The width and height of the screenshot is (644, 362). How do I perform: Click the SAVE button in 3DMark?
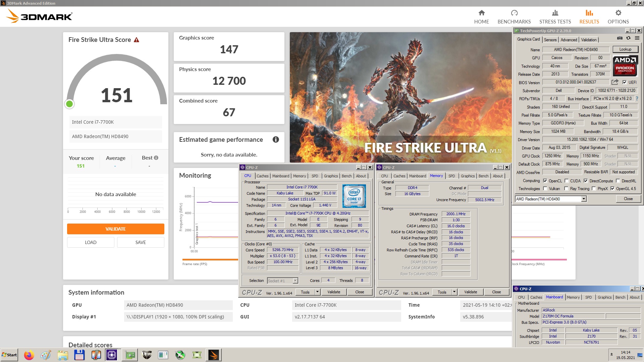coord(141,242)
